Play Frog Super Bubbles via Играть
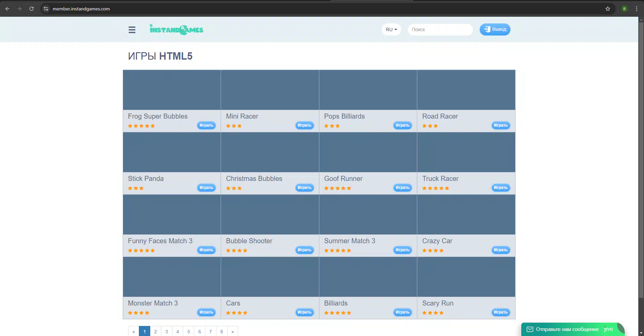Screen dimensions: 644x336 coord(206,125)
